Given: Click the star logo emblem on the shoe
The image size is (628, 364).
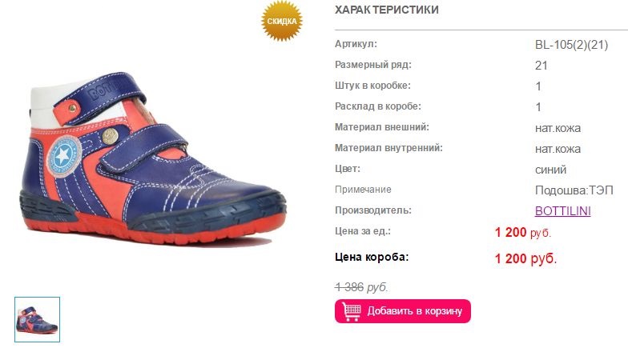Looking at the screenshot, I should coord(64,155).
